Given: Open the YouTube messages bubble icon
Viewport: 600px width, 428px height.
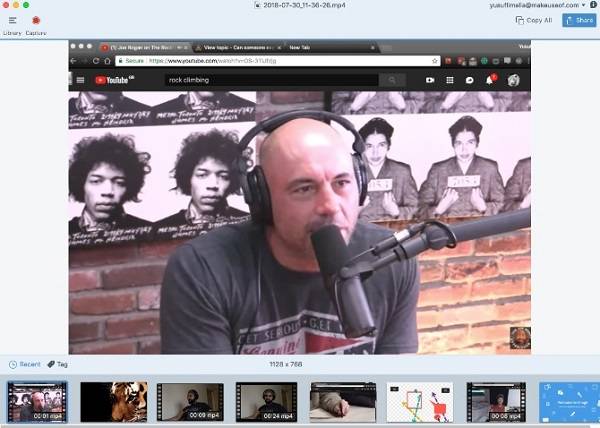Looking at the screenshot, I should pyautogui.click(x=470, y=80).
